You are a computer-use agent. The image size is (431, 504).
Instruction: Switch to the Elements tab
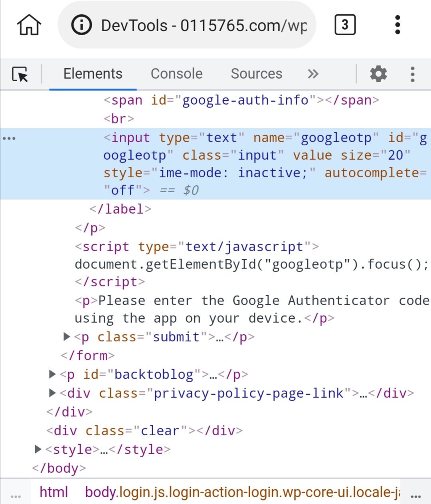coord(93,74)
